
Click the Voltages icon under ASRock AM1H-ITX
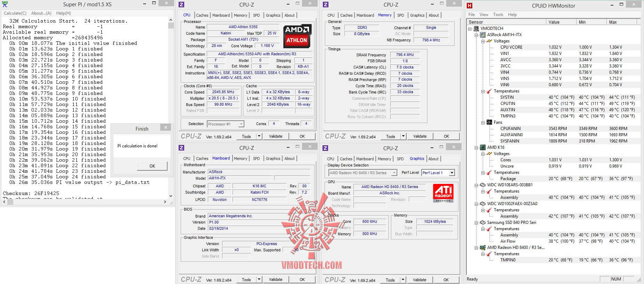pos(489,41)
